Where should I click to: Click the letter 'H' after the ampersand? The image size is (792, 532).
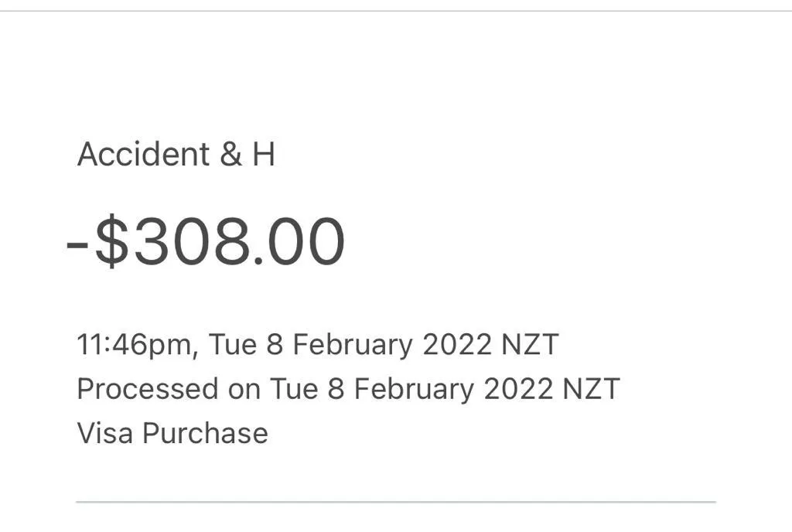pos(264,155)
